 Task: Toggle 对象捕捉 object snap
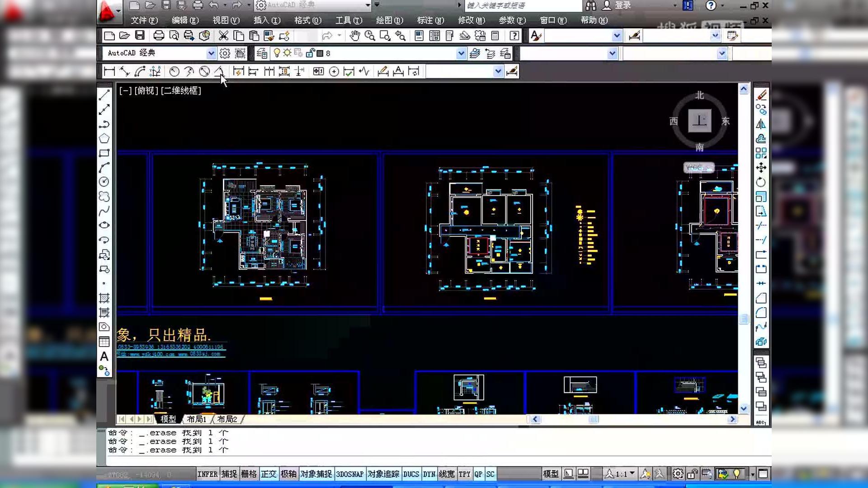[x=316, y=474]
